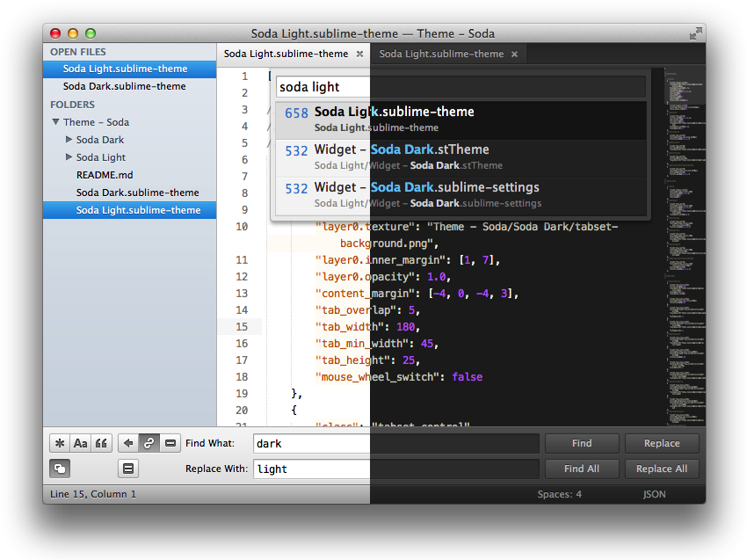Screen dimensions: 747x560
Task: Focus the Replace With input field
Action: tap(395, 469)
